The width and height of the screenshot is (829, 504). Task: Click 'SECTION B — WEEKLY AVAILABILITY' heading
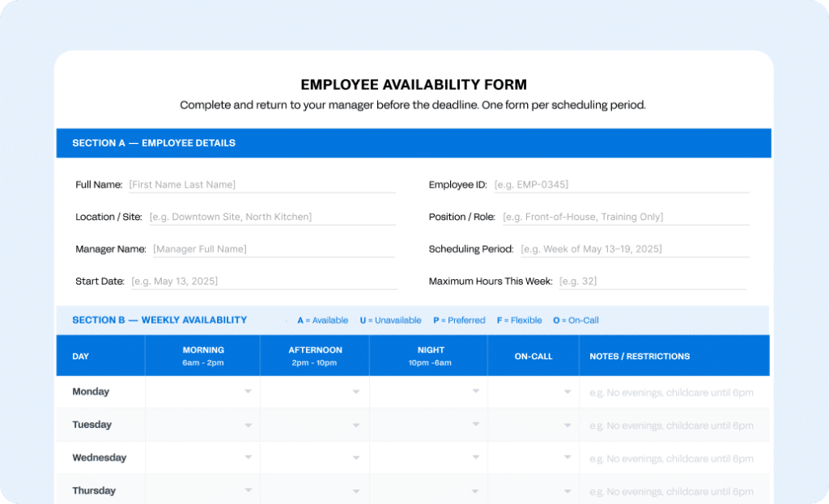(x=159, y=320)
